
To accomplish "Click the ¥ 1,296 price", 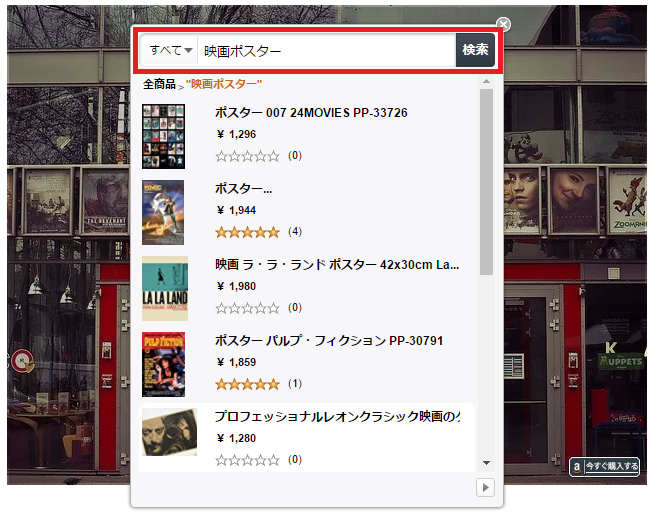I will pyautogui.click(x=236, y=134).
